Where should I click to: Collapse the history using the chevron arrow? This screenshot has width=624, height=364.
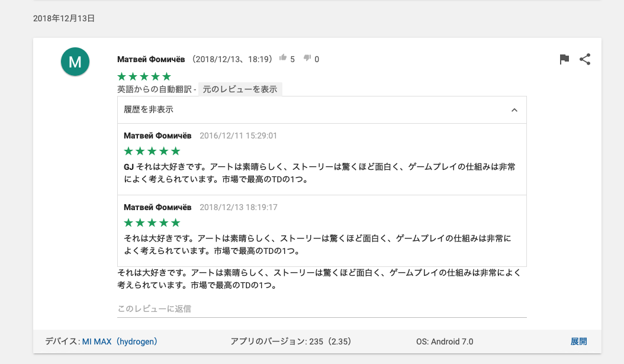(x=514, y=109)
